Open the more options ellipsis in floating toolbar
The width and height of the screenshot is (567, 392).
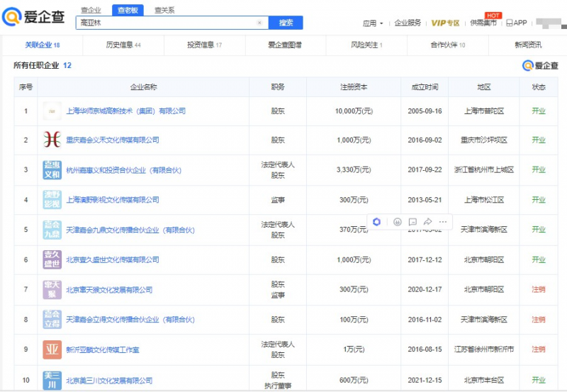click(443, 222)
